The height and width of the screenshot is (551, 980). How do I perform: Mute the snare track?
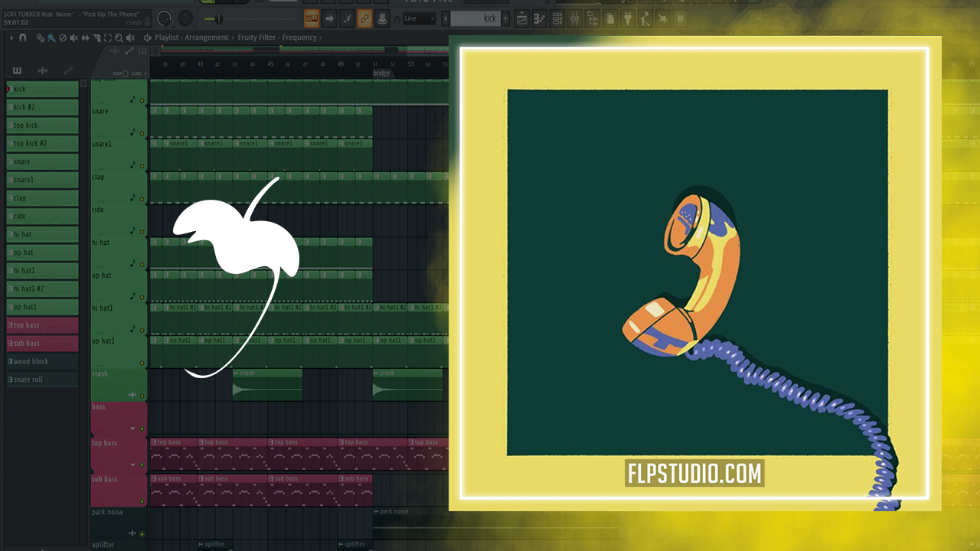tap(142, 133)
